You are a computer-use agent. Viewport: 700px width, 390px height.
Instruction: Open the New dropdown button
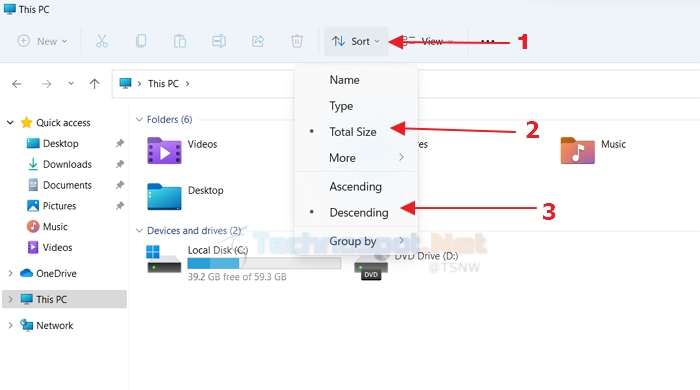(42, 41)
